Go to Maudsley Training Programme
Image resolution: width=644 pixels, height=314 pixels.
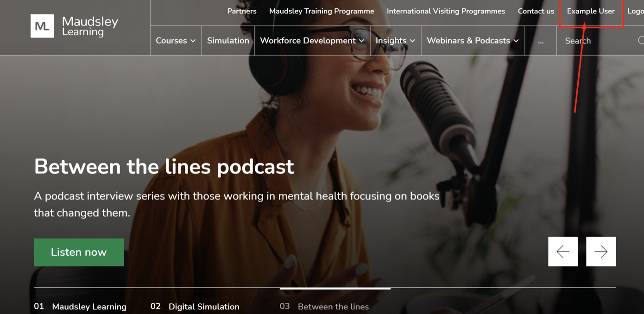pyautogui.click(x=322, y=11)
